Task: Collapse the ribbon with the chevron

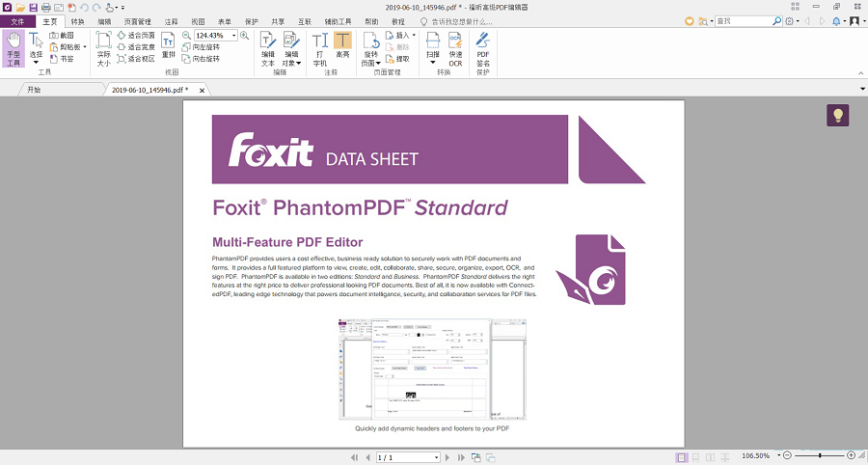Action: click(x=861, y=73)
